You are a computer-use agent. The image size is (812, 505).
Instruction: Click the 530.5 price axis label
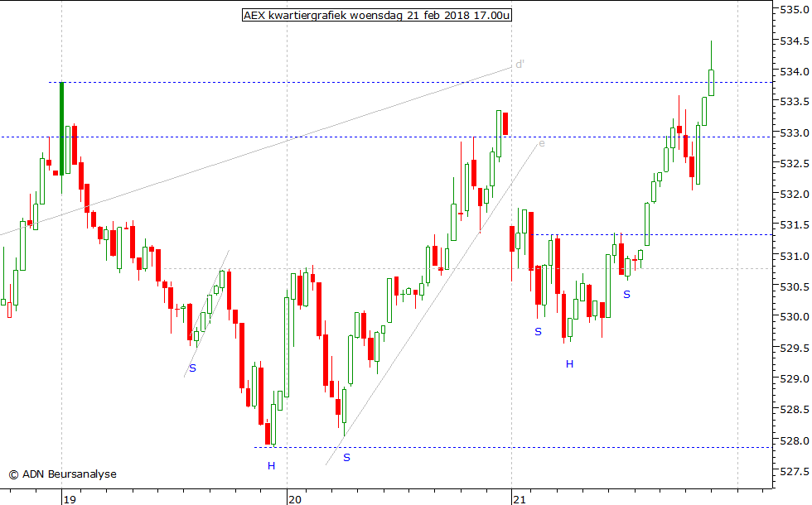(795, 286)
